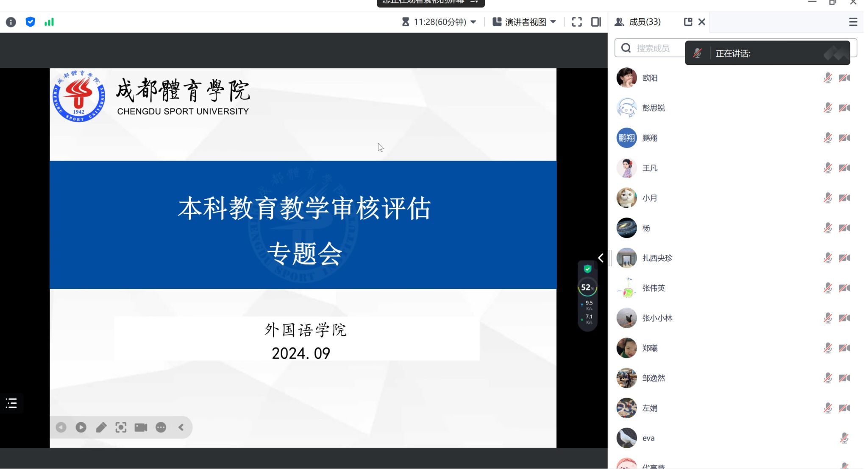This screenshot has width=868, height=469.
Task: Toggle eva's muted microphone icon
Action: 844,438
